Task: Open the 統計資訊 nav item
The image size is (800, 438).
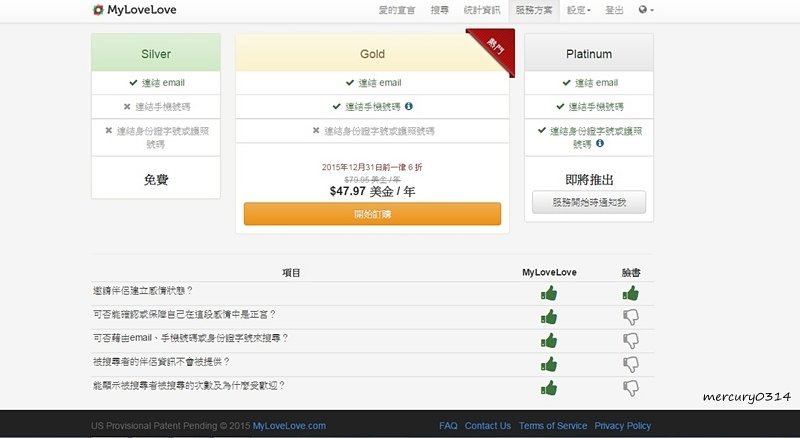Action: tap(482, 10)
